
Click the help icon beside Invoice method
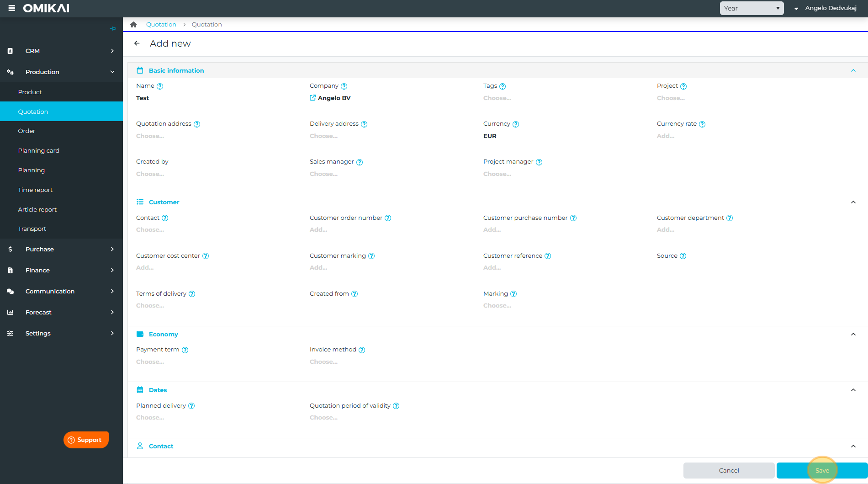tap(362, 350)
